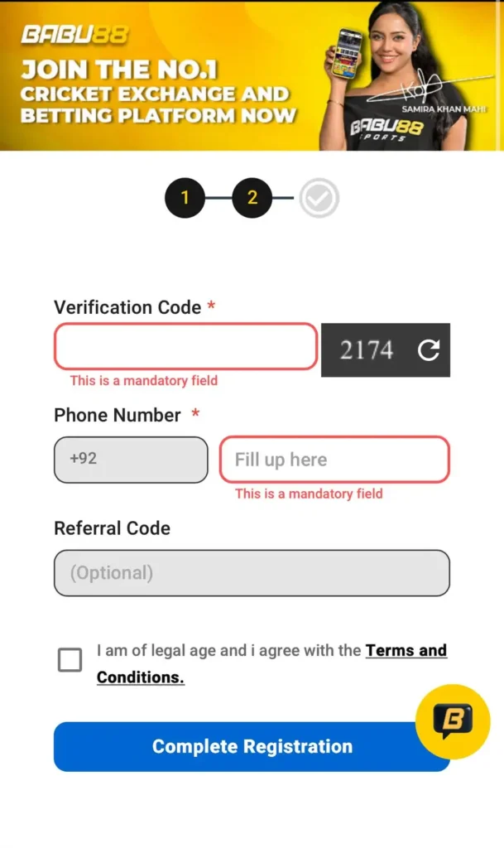Focus the Verification Code input box
Screen dimensions: 504x848
pyautogui.click(x=185, y=346)
